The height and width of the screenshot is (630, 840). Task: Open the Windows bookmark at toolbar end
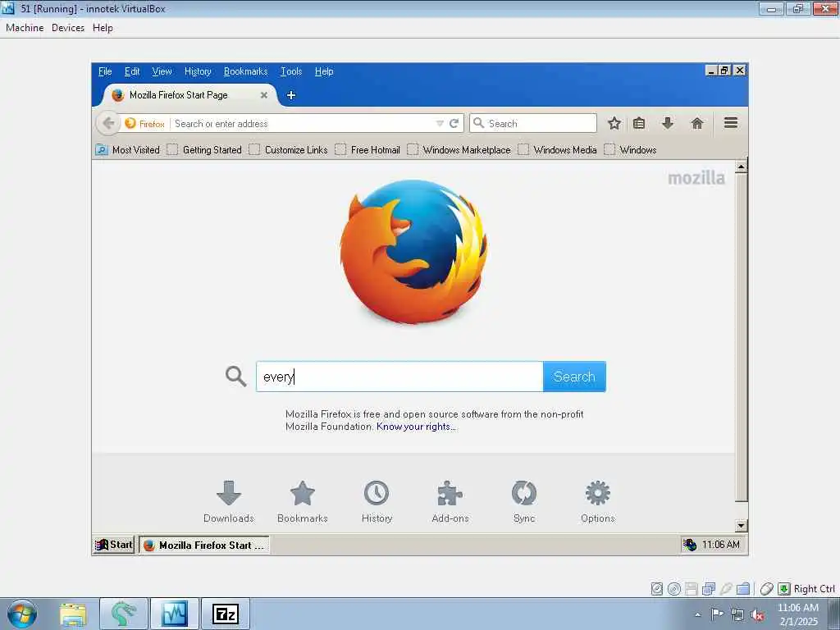point(630,150)
